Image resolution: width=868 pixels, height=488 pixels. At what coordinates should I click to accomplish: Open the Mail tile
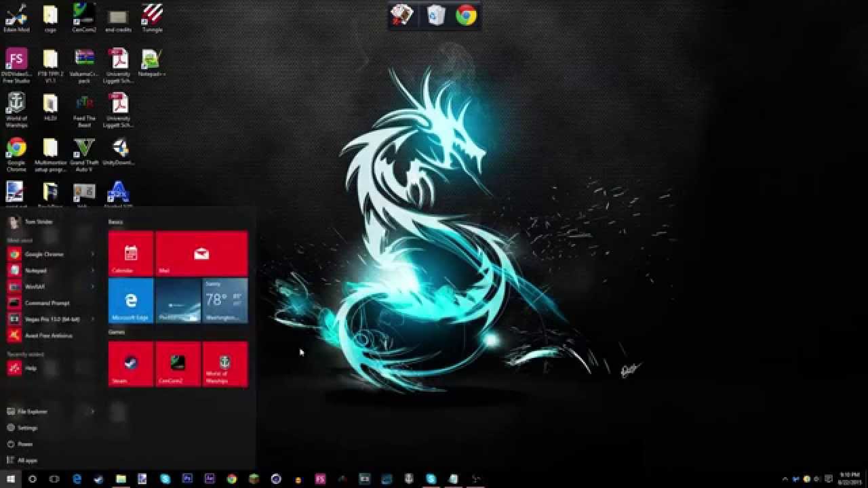201,253
